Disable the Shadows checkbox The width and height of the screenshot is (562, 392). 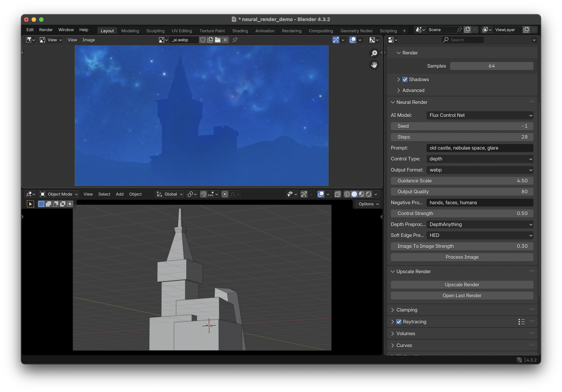tap(405, 79)
